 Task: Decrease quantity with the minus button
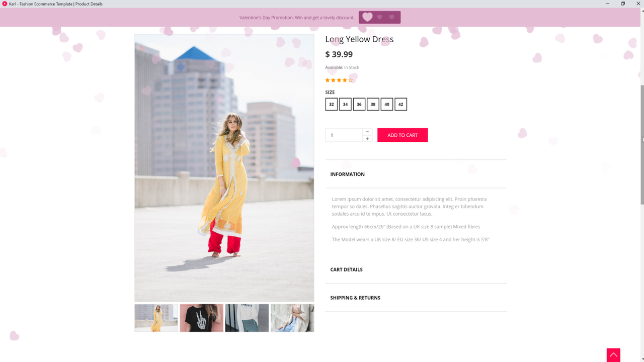point(367,132)
